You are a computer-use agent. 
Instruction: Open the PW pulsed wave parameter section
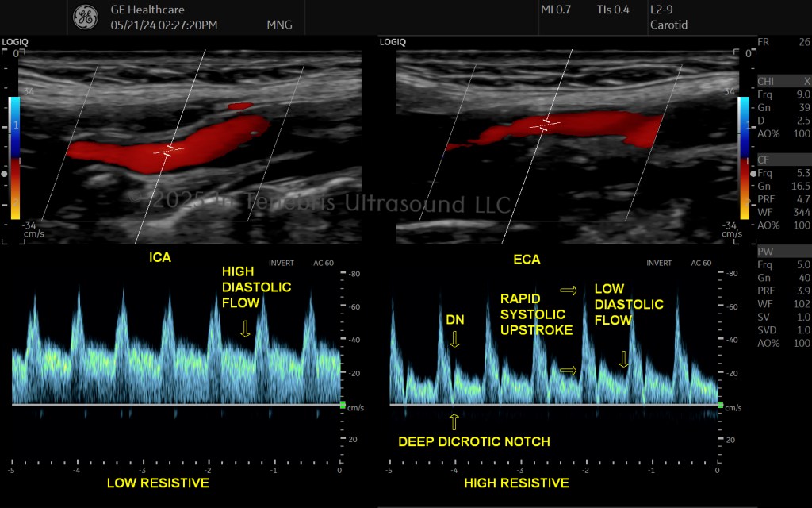click(x=765, y=252)
